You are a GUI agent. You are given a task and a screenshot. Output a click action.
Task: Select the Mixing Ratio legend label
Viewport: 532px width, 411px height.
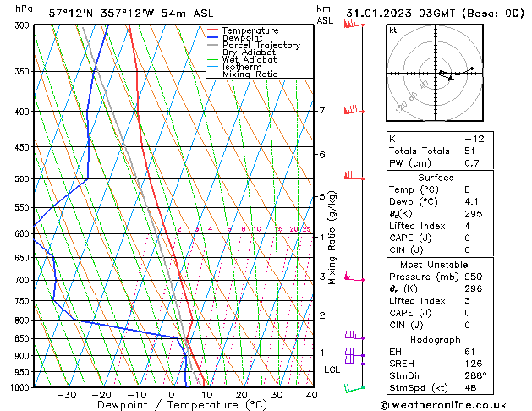click(x=250, y=74)
